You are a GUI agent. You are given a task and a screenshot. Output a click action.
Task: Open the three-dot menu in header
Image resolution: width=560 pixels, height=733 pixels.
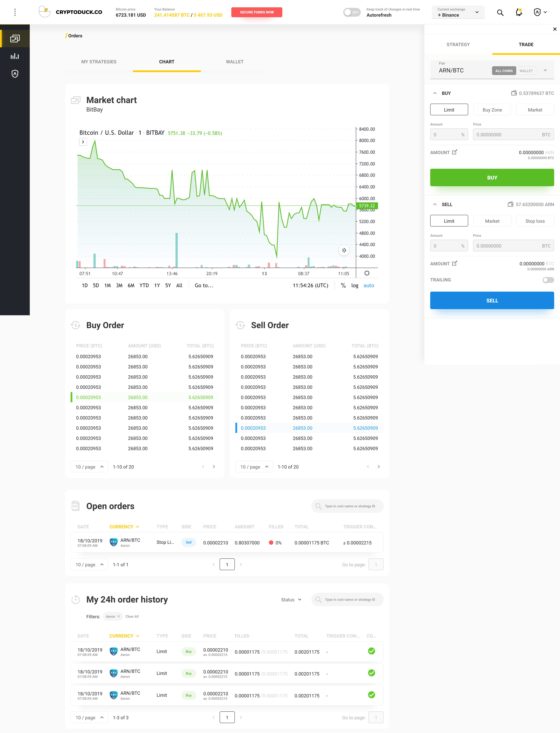(15, 12)
